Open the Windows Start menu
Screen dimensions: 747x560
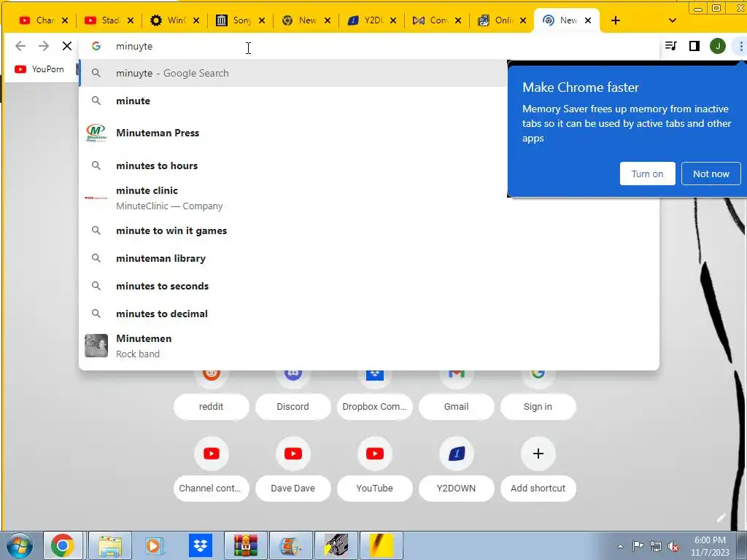coord(20,545)
